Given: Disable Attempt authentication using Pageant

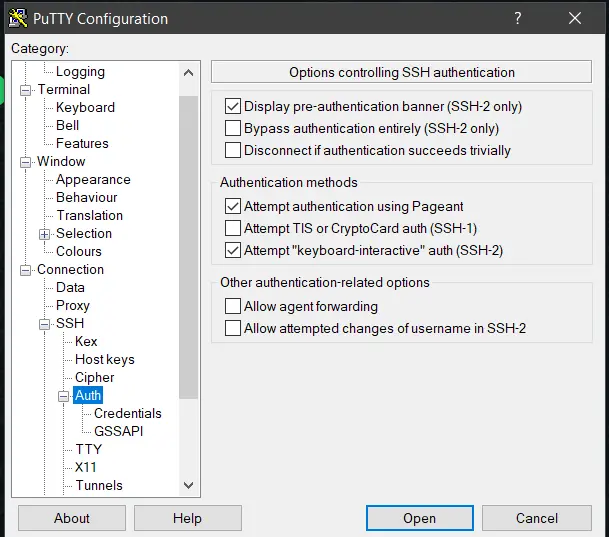Looking at the screenshot, I should (x=233, y=206).
